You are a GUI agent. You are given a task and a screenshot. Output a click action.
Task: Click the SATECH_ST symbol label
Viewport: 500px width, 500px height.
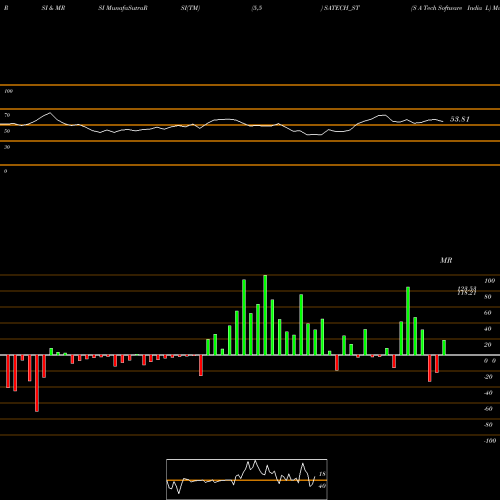(x=341, y=8)
